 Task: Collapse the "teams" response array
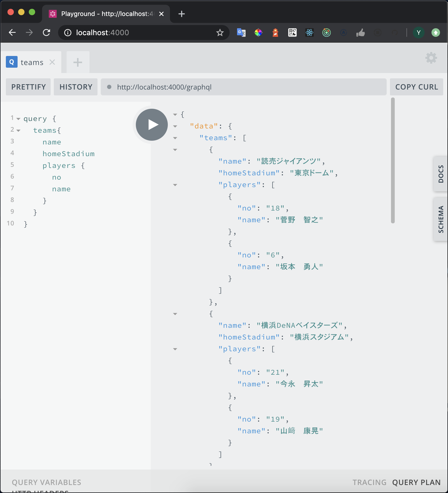click(x=175, y=138)
